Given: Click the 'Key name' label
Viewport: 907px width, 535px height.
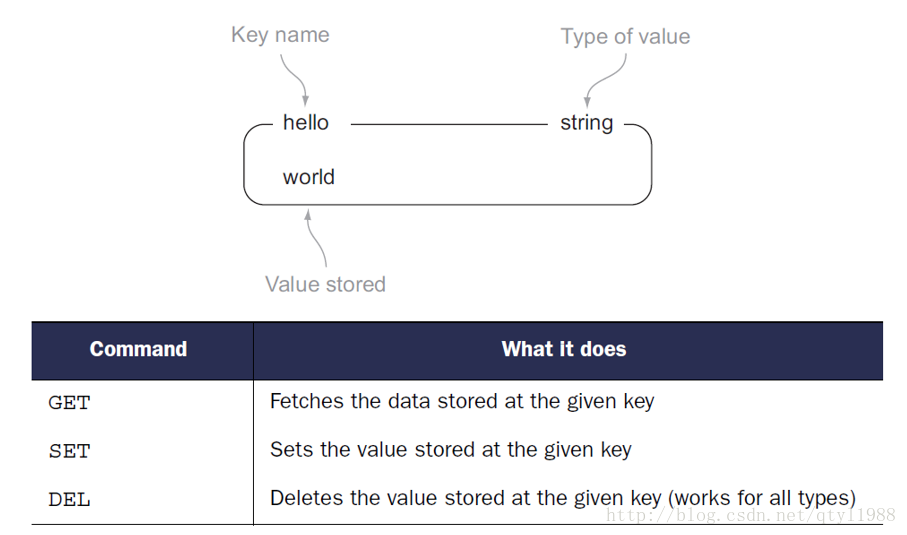Looking at the screenshot, I should tap(280, 35).
